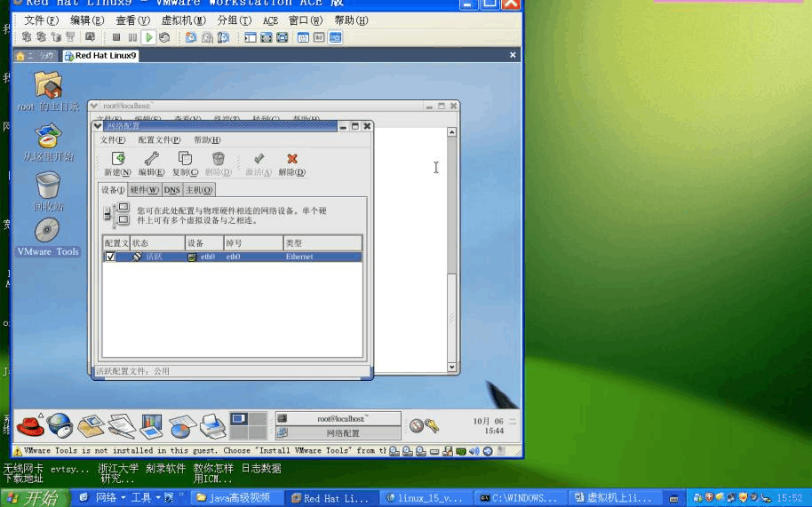The image size is (812, 507).
Task: Open the root@localhost terminal window menu arrow
Action: coord(94,106)
